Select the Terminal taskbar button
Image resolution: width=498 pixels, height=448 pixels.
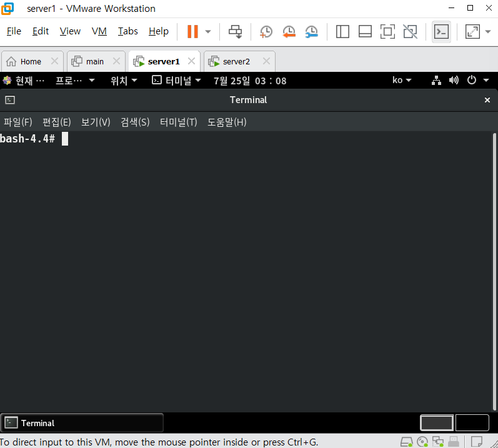[82, 423]
